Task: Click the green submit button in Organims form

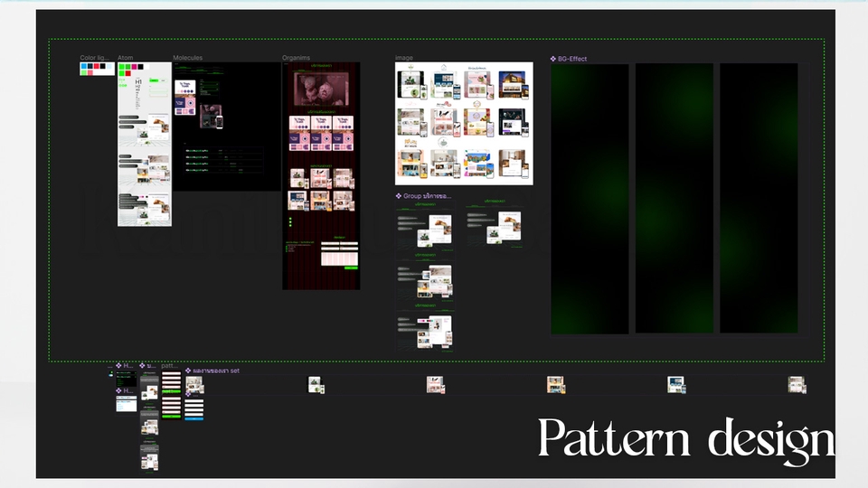Action: [x=351, y=267]
